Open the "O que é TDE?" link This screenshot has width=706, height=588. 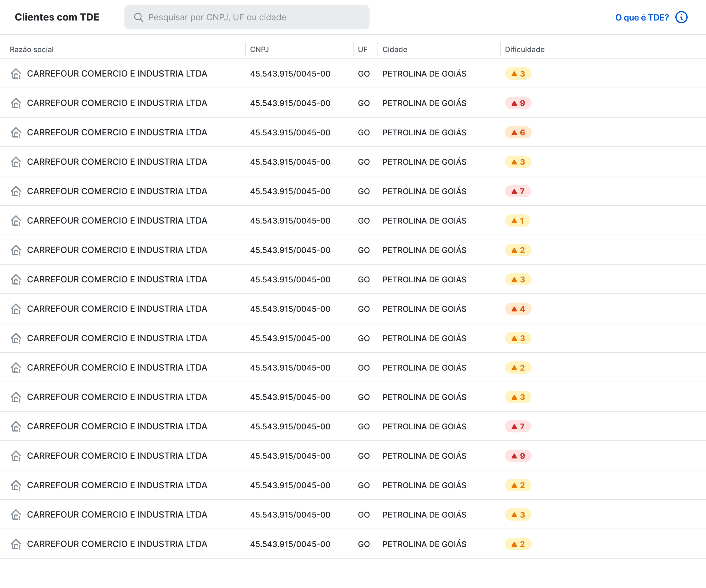tap(642, 17)
